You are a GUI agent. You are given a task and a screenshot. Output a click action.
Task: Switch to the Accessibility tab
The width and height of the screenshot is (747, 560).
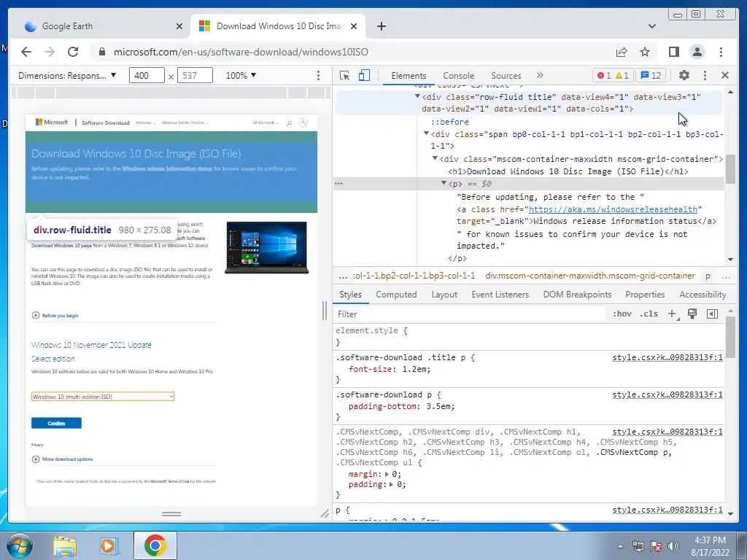(x=703, y=295)
